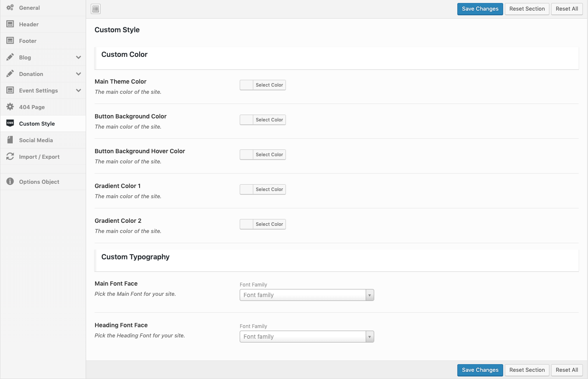Screen dimensions: 588x379
Task: Select Color for Gradient Color 1
Action: click(263, 189)
